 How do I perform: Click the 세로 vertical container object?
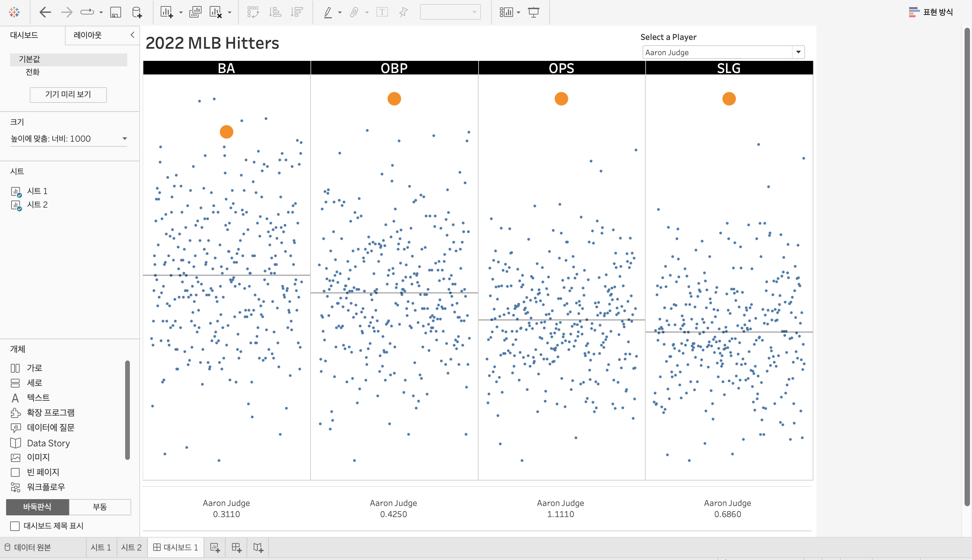click(x=26, y=383)
